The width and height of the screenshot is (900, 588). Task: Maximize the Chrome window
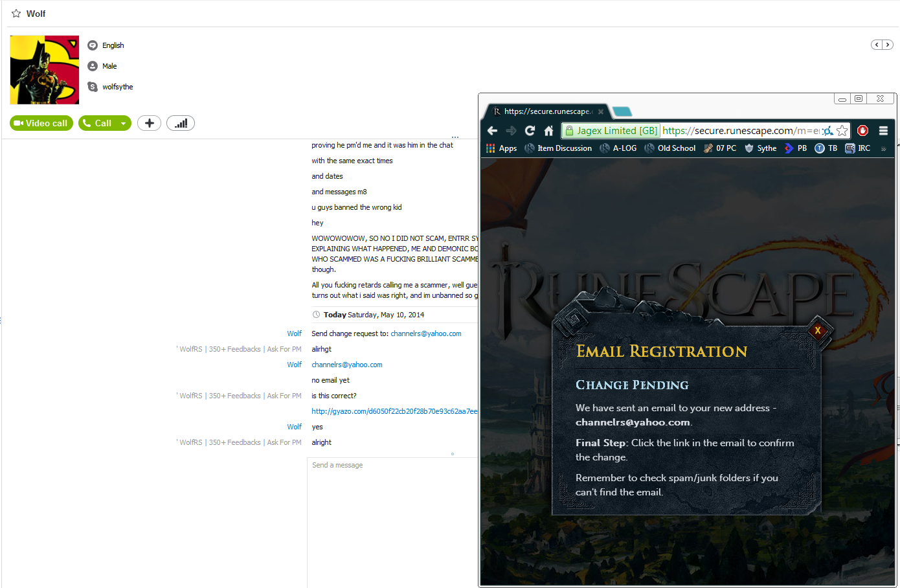[859, 99]
